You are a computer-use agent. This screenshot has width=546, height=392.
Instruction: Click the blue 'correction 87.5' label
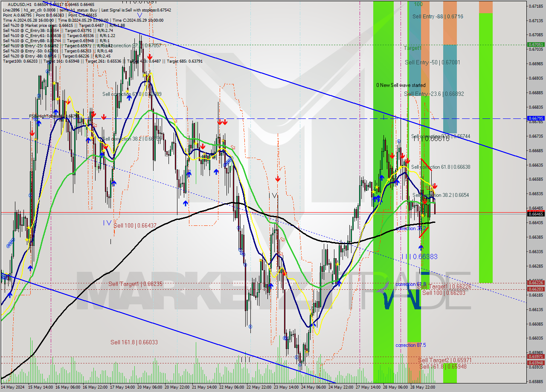tap(410, 345)
